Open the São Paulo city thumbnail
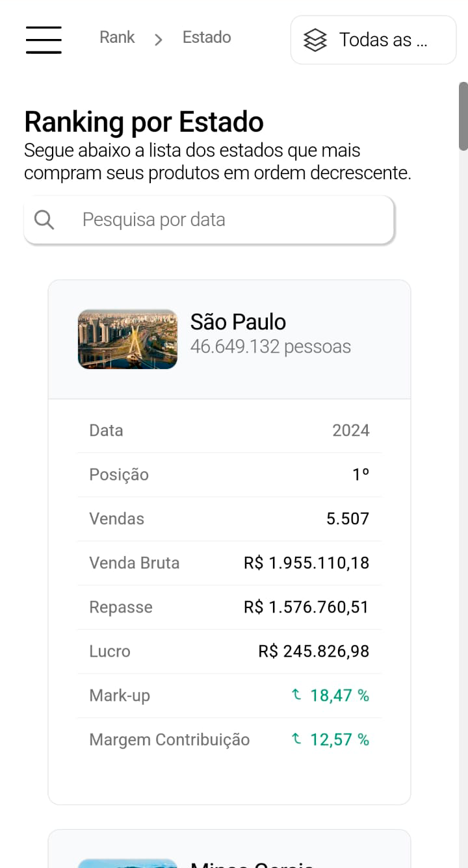 point(127,339)
